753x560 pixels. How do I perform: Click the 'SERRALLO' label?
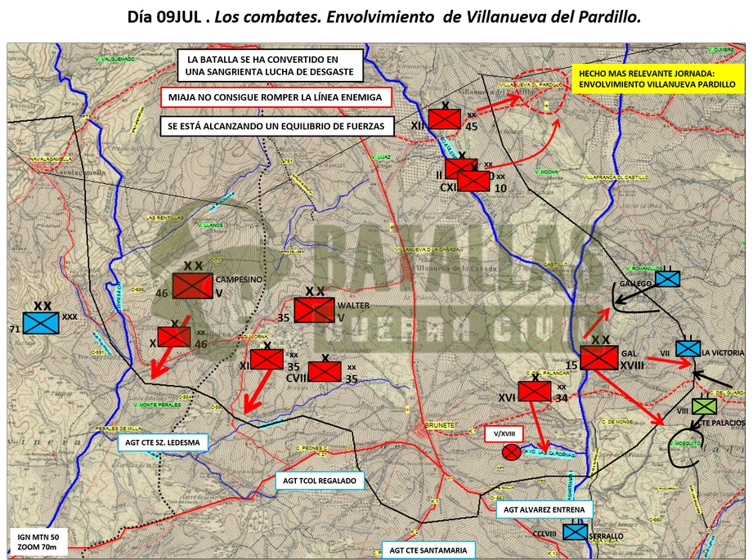(606, 536)
